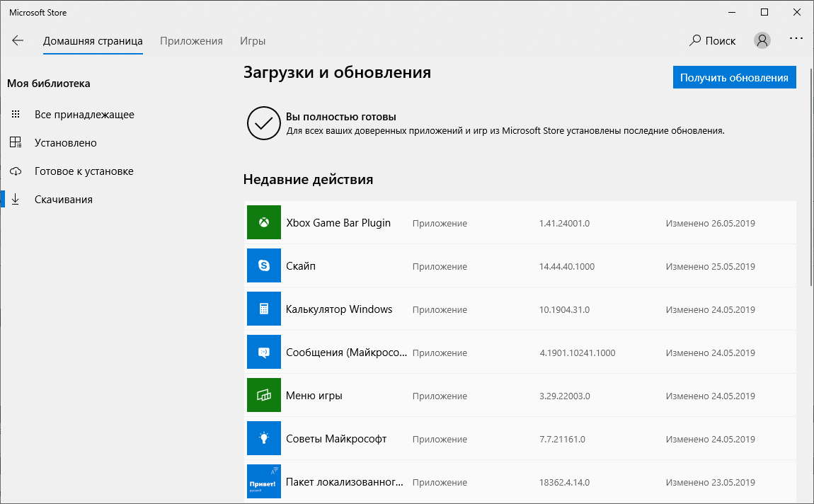Click version 1.41.24001.0 text
The height and width of the screenshot is (504, 814).
tap(564, 223)
